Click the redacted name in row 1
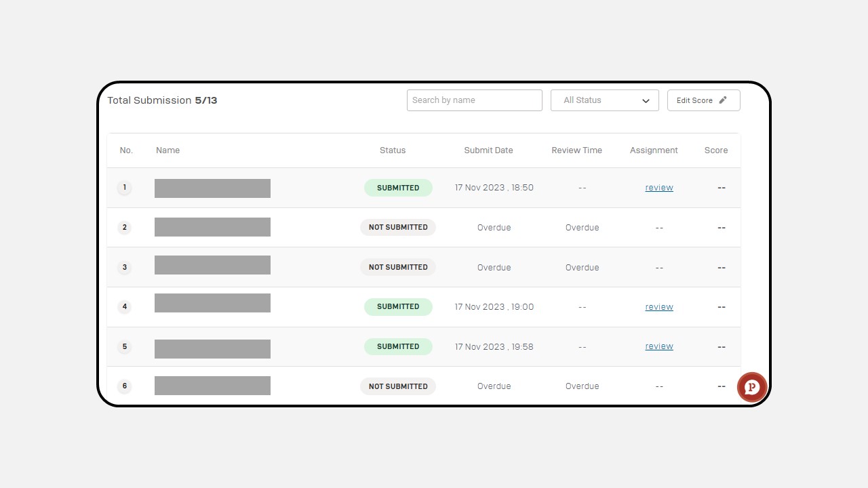Screen dimensions: 868x488 212,188
